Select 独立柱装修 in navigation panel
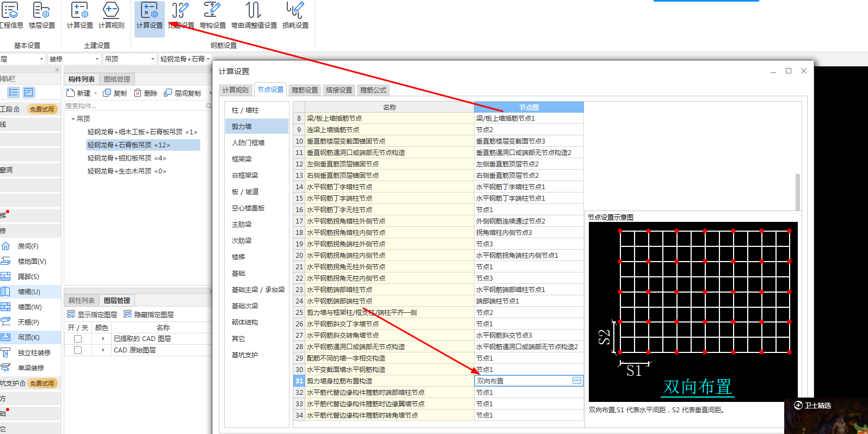This screenshot has width=868, height=434. coord(33,353)
